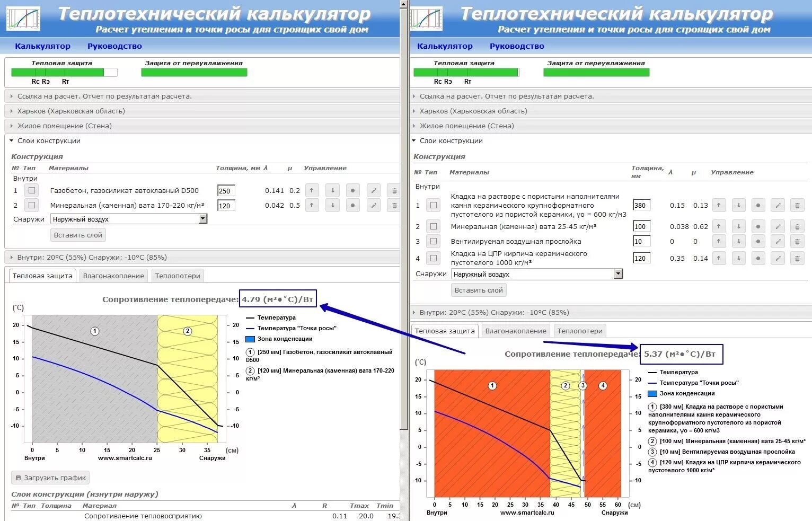Delete Вентилируемая воздушная прослойка layer
The height and width of the screenshot is (521, 812).
pyautogui.click(x=797, y=241)
